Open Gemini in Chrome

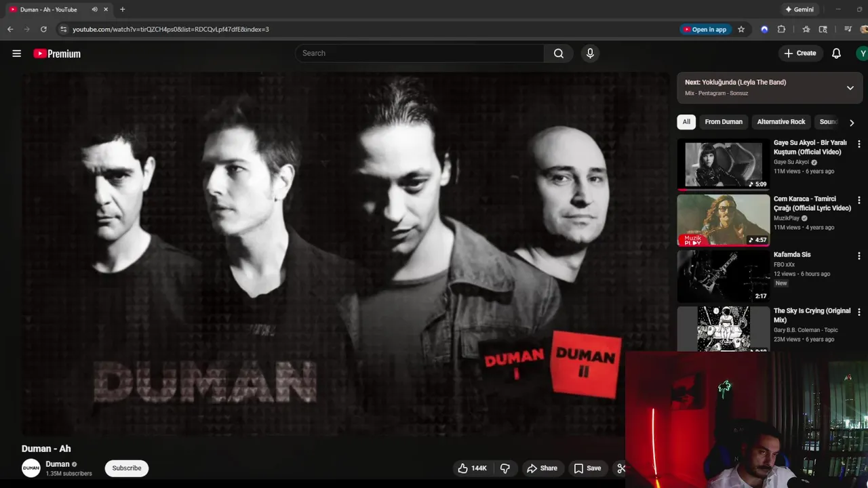800,9
